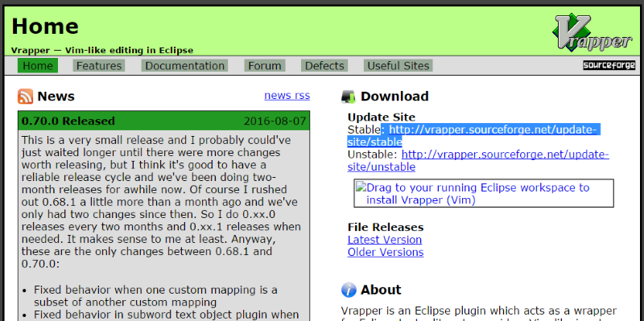Visit the Useful Sites tab
The height and width of the screenshot is (321, 644).
[398, 66]
